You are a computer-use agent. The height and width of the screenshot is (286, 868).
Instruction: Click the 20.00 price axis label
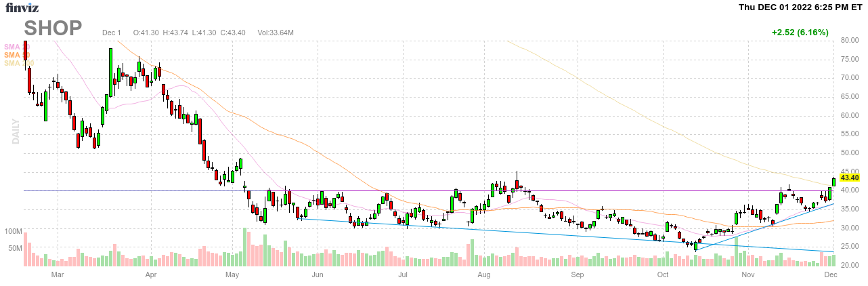[x=849, y=266]
